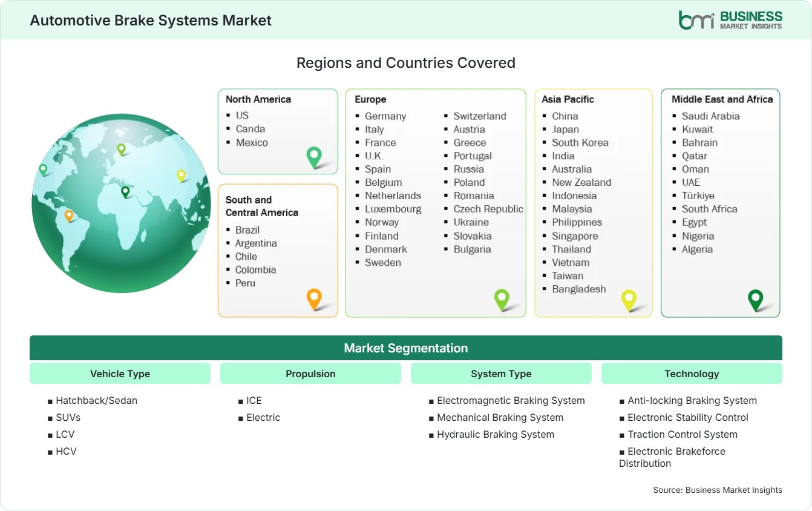Click Germany in the Europe list
The height and width of the screenshot is (511, 812).
385,116
